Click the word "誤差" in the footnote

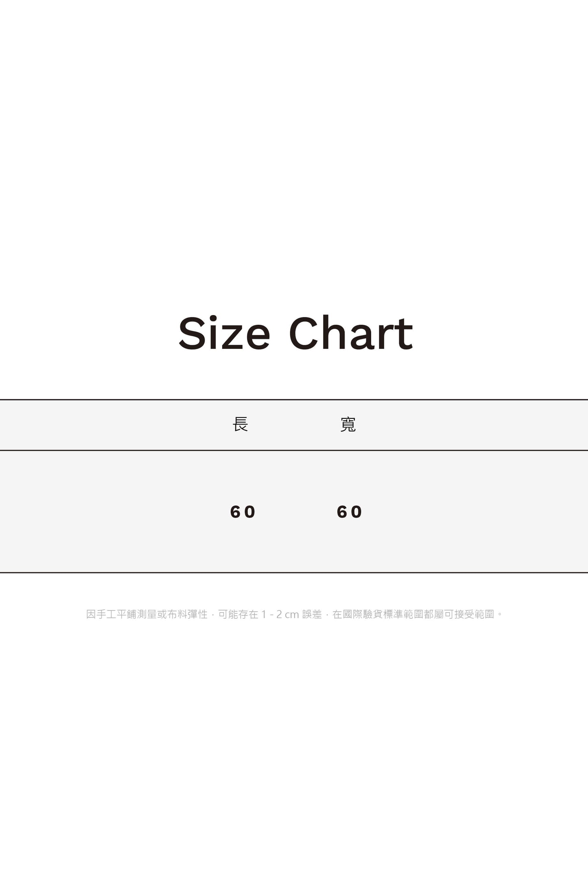point(312,614)
